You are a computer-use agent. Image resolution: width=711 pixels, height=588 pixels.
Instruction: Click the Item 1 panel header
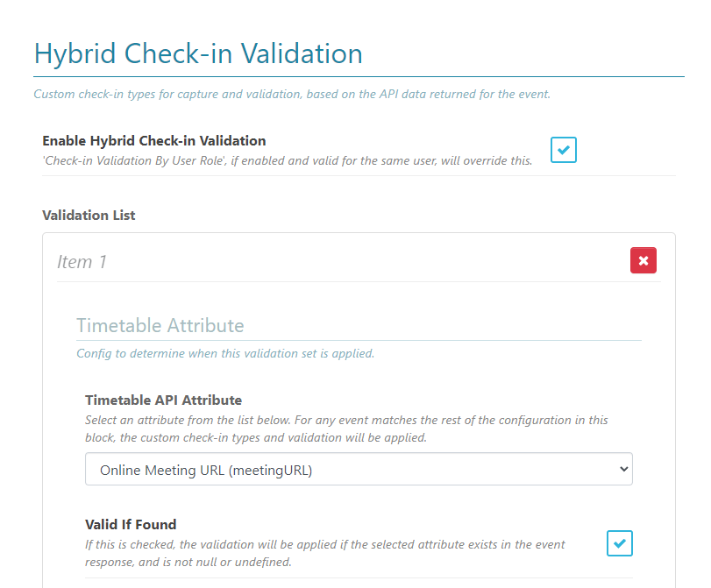tap(82, 262)
